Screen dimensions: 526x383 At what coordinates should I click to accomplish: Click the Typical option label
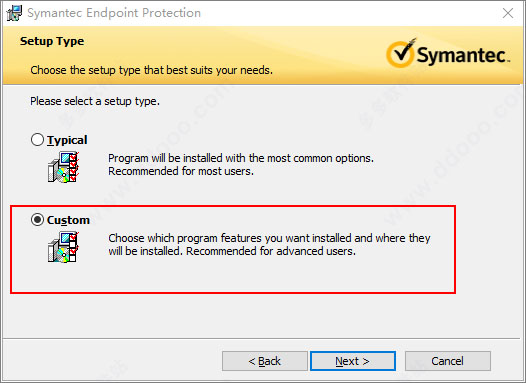(67, 140)
